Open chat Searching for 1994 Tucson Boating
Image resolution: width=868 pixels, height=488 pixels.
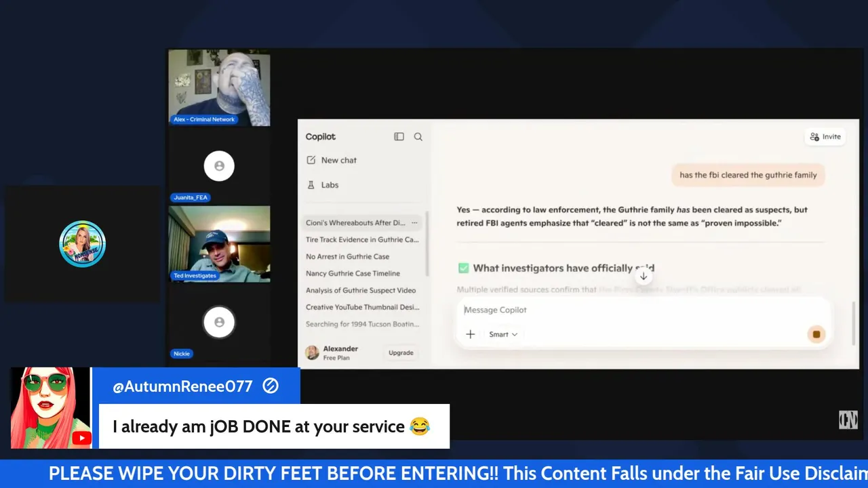(x=362, y=324)
